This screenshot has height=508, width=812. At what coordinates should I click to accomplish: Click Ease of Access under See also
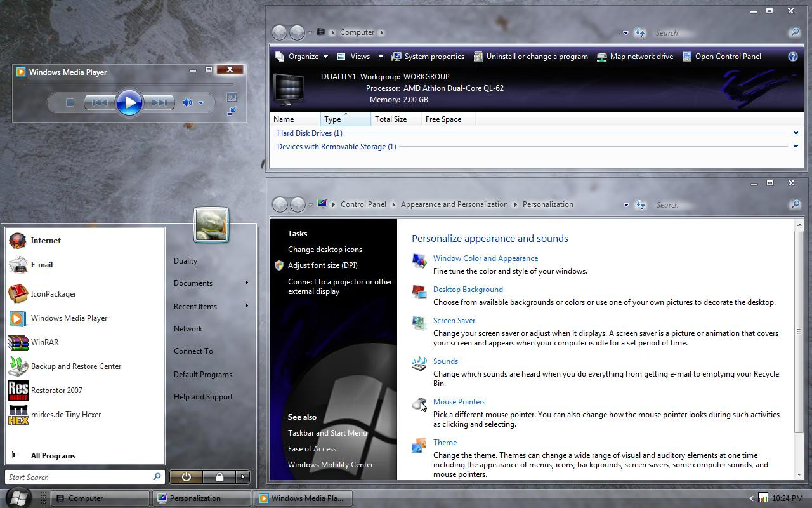(x=311, y=449)
